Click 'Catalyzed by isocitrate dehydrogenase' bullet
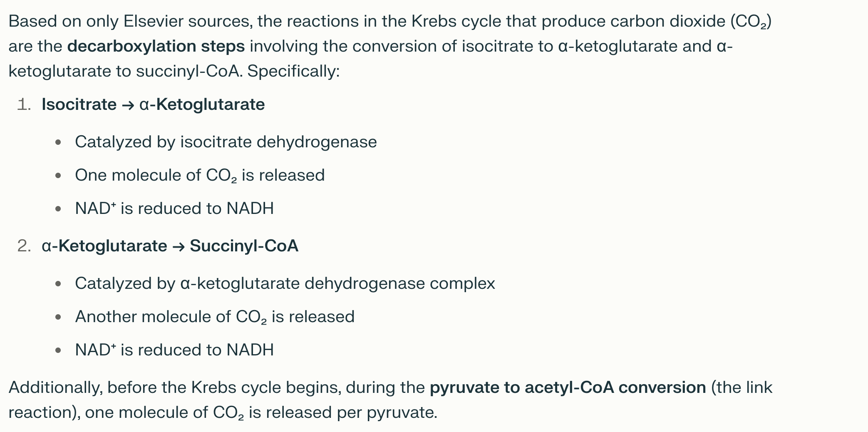Viewport: 868px width, 432px height. click(226, 142)
